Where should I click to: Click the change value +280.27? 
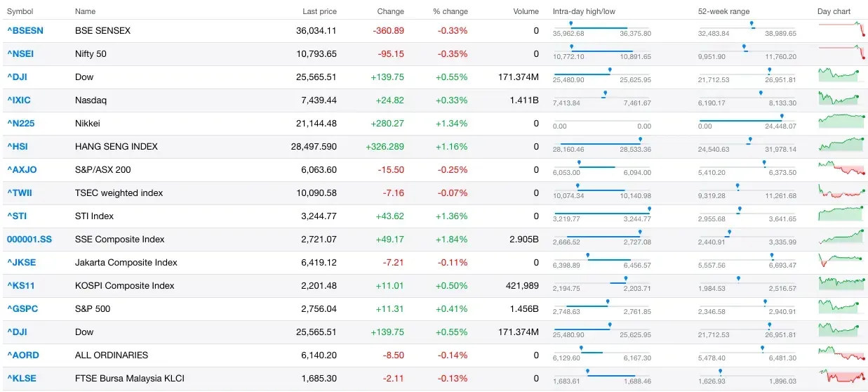click(387, 124)
